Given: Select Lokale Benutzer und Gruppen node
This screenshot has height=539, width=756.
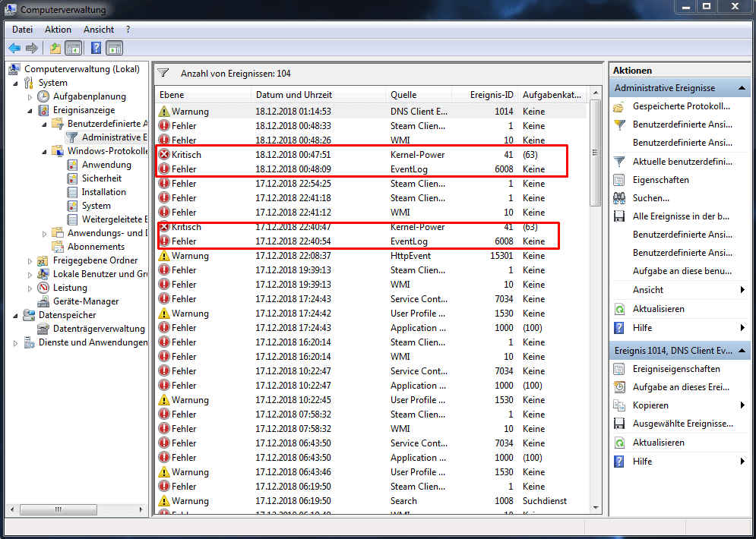Looking at the screenshot, I should [100, 274].
